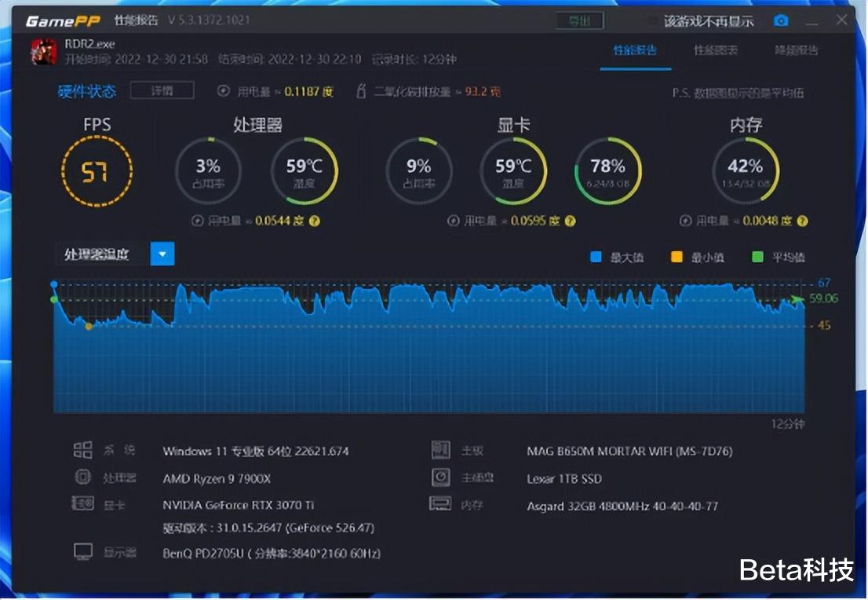Click the CO2 emissions (二氧化碳排放量) icon

pos(359,91)
